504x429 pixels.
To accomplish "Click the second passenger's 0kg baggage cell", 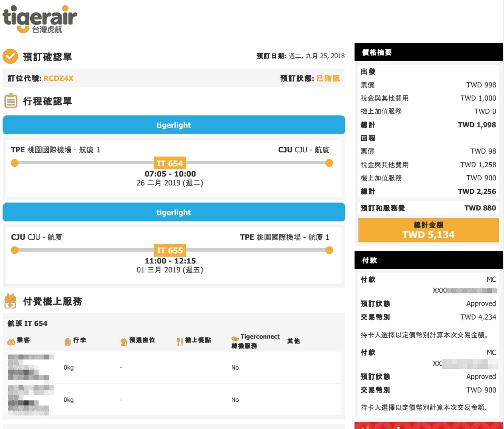I will [x=68, y=400].
